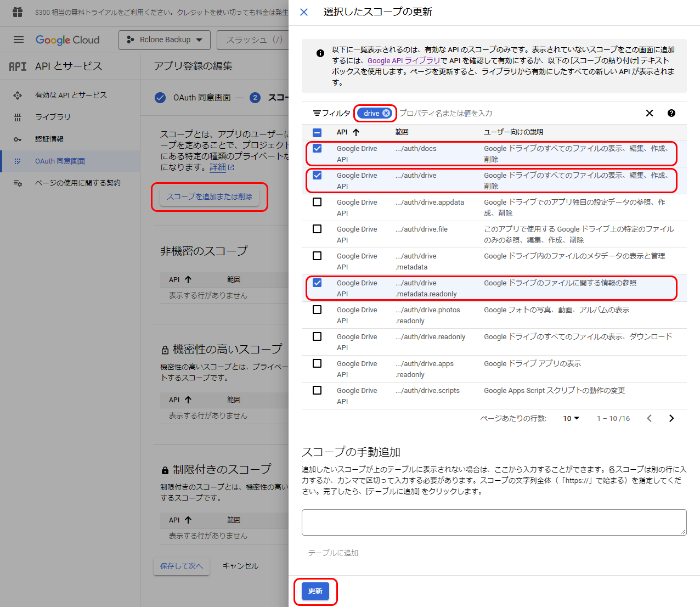This screenshot has height=607, width=700.
Task: Check the .../auth/drive.metadata scope checkbox
Action: [317, 256]
